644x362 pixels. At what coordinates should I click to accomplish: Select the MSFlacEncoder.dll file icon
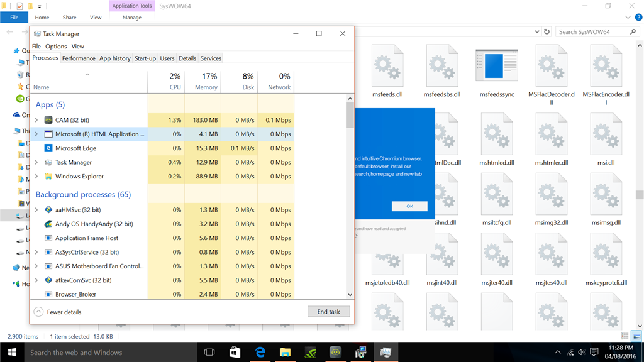pyautogui.click(x=606, y=66)
